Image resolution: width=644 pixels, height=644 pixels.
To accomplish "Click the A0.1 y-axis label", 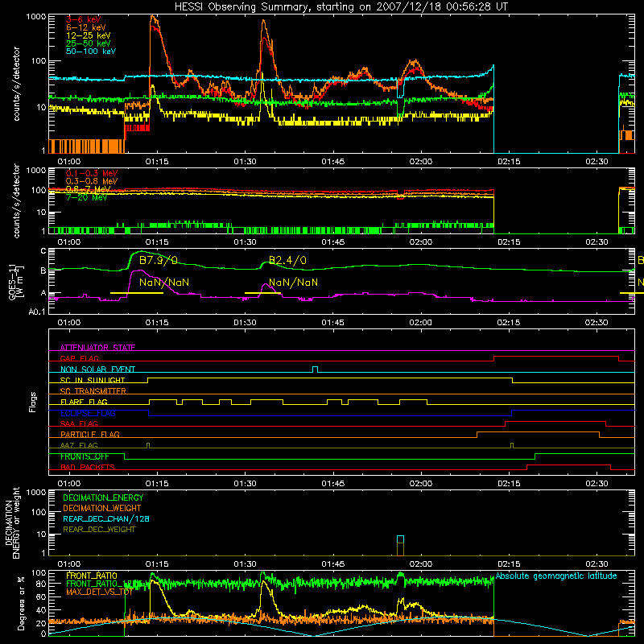I will 37,312.
